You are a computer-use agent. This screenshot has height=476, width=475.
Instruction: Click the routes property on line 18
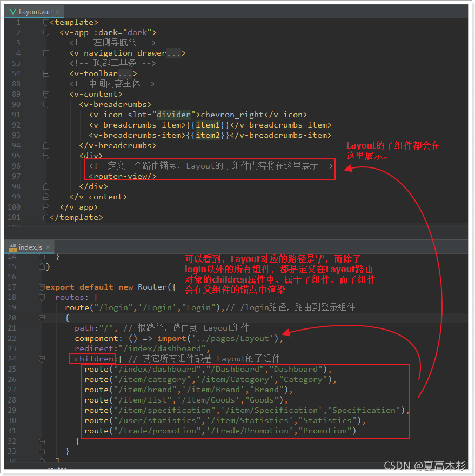click(70, 297)
